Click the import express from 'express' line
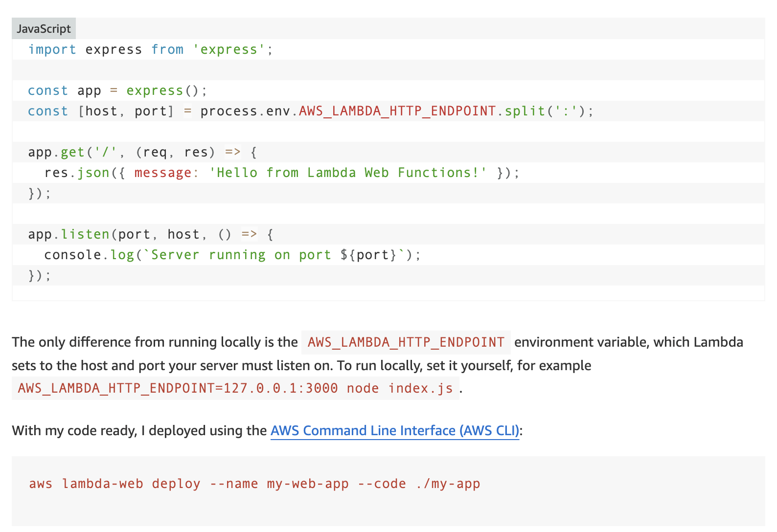The image size is (777, 532). click(x=150, y=50)
